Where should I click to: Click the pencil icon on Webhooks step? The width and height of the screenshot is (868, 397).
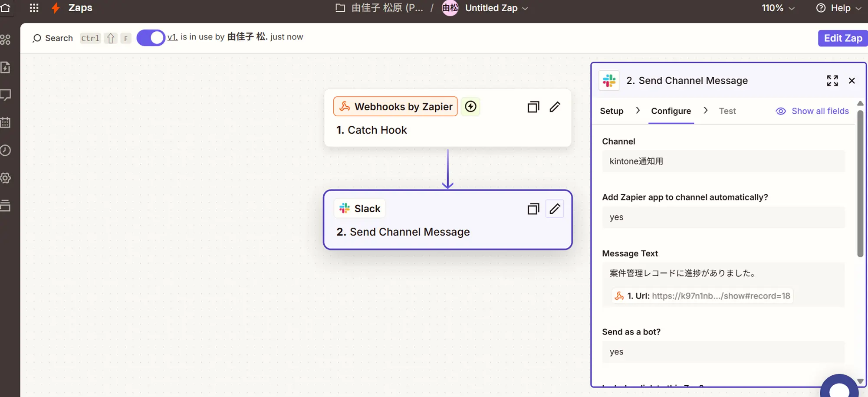(555, 107)
